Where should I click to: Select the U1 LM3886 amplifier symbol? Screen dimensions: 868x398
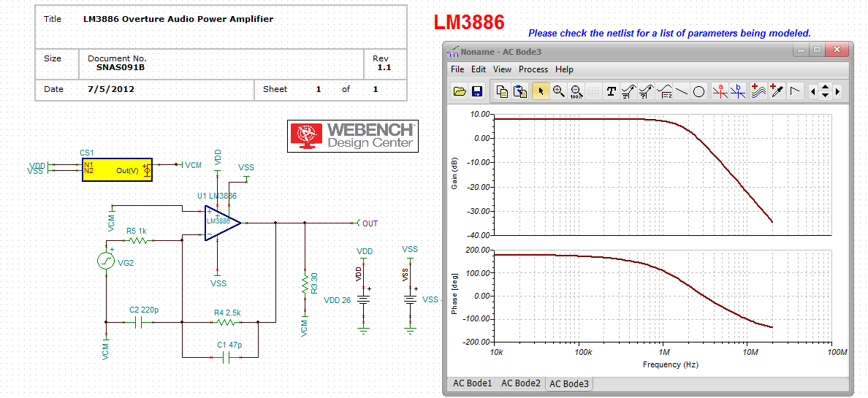tap(223, 223)
